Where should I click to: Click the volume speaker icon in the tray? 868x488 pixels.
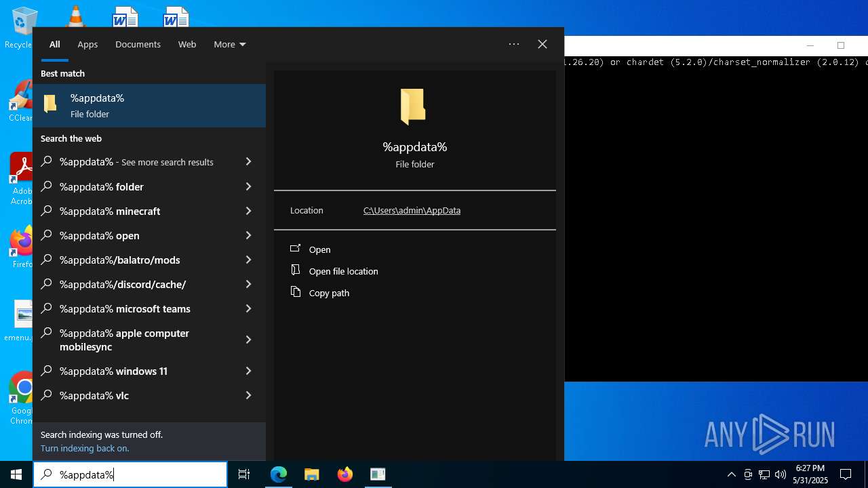(781, 474)
